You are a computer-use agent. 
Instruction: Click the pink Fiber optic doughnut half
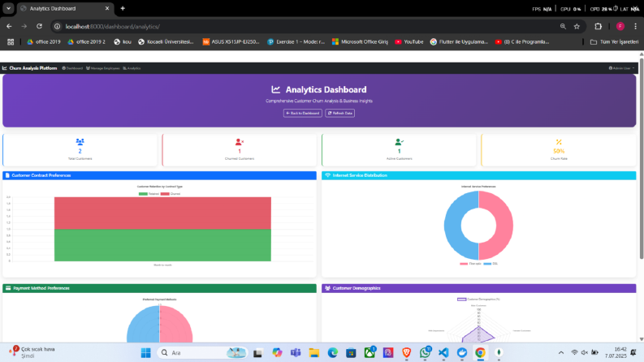(x=505, y=226)
